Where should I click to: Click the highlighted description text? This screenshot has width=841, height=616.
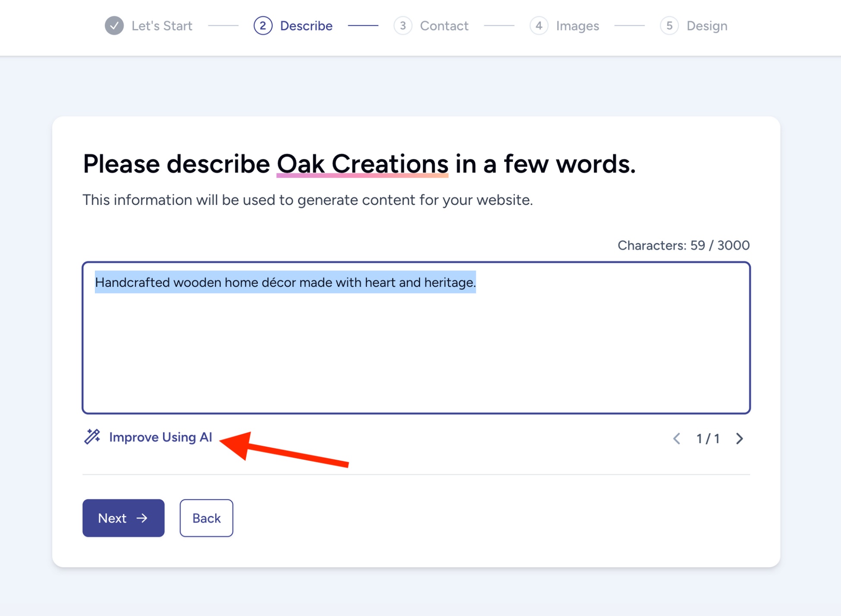(x=285, y=282)
